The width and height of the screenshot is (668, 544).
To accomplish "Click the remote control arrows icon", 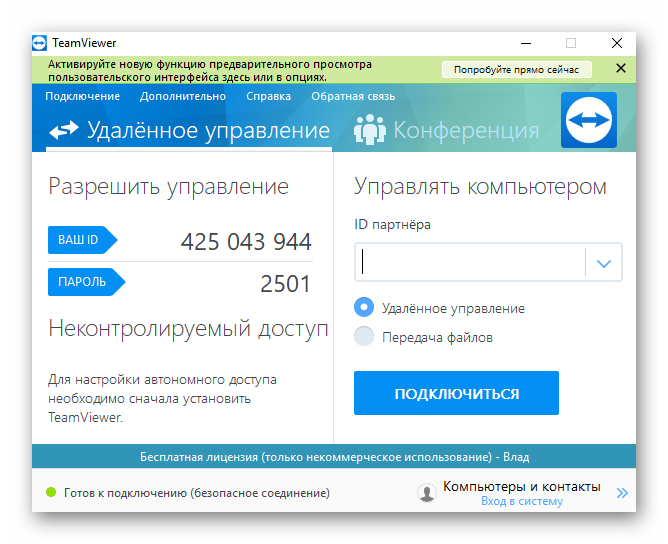I will click(x=63, y=131).
